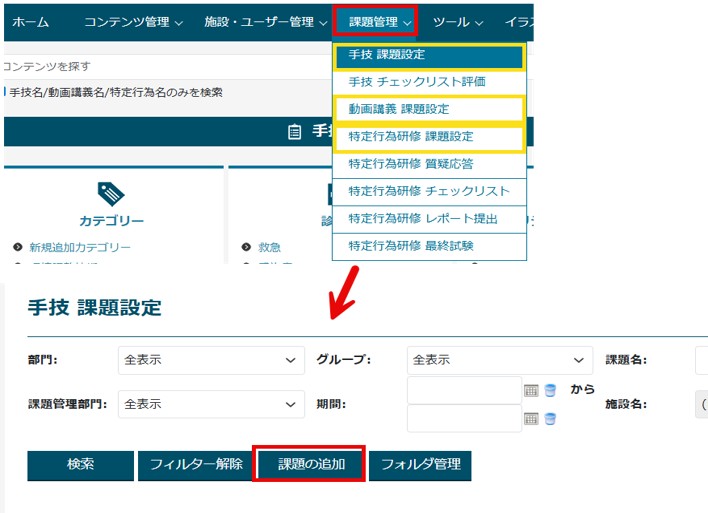Open the 新規追加カテゴリー link

coord(80,247)
